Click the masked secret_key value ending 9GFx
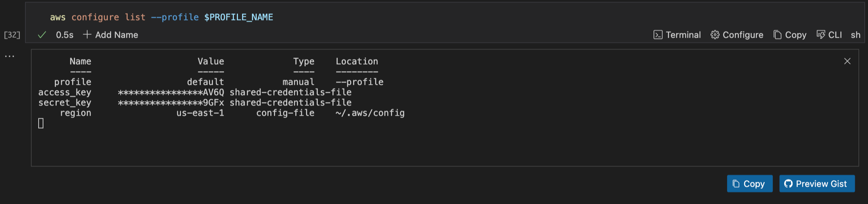 [x=171, y=103]
